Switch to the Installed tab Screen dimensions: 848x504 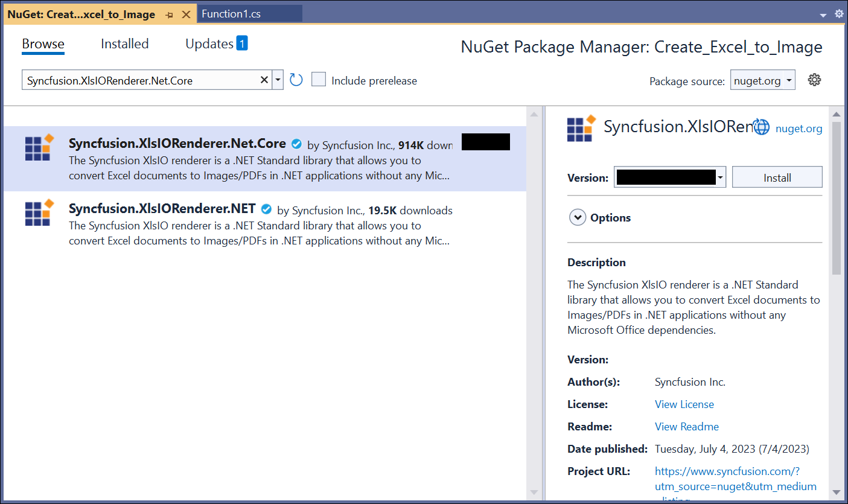coord(124,44)
